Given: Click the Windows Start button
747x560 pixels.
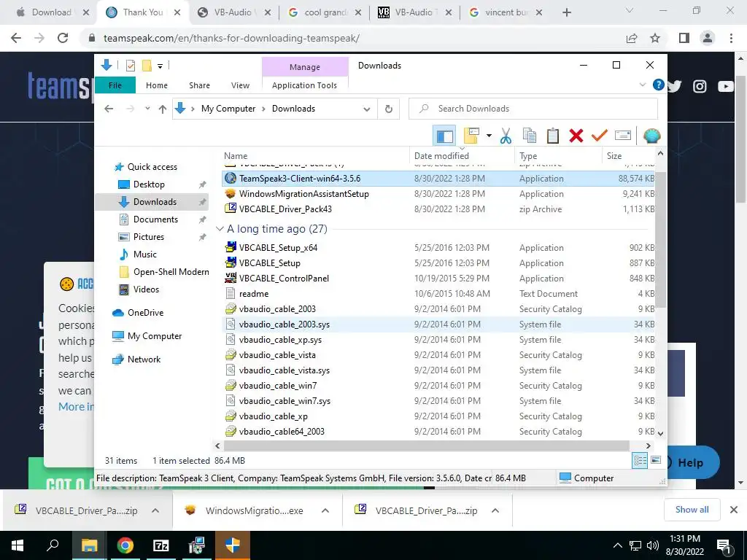Looking at the screenshot, I should (18, 545).
